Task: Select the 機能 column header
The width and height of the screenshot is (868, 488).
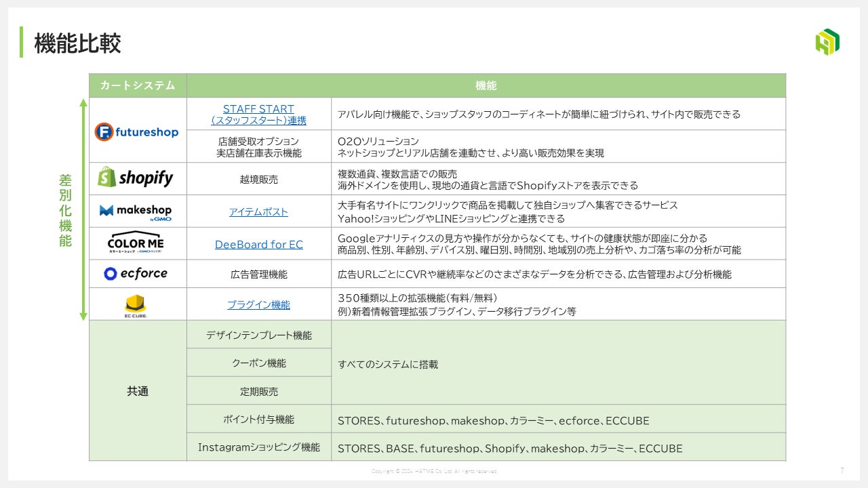Action: (x=486, y=85)
